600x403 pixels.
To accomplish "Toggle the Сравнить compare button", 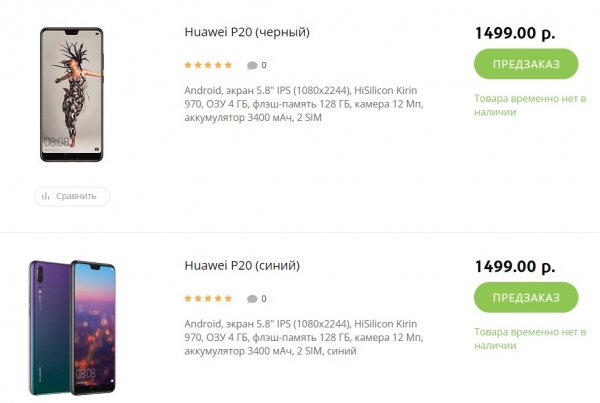I will [x=72, y=196].
